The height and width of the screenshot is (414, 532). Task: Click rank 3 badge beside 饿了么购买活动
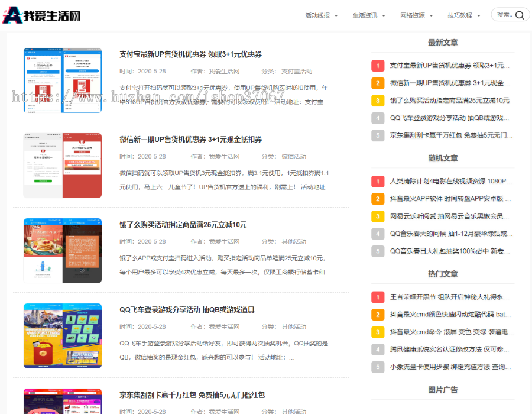coord(378,101)
